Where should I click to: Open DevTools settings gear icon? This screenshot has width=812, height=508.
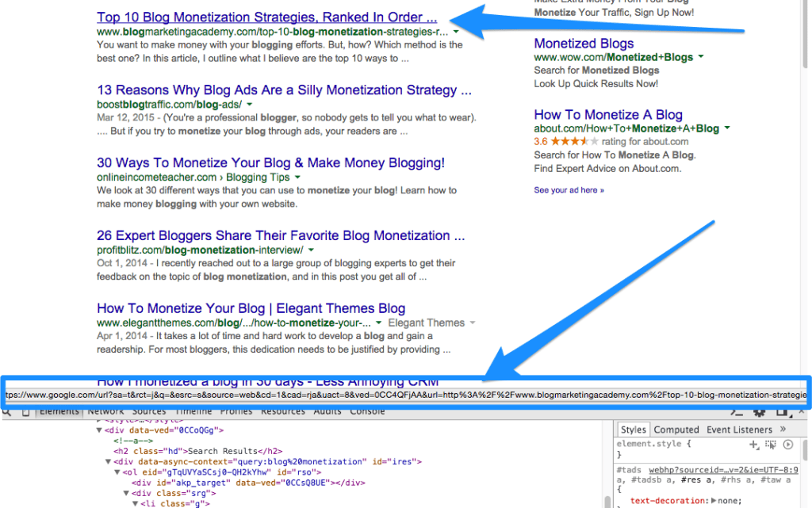[x=759, y=412]
